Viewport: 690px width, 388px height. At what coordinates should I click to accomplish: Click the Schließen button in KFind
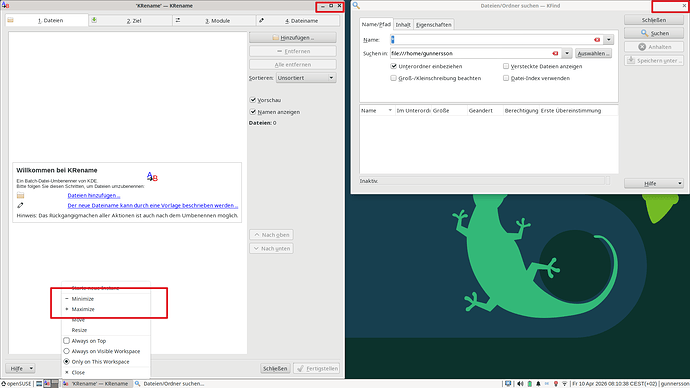(x=653, y=20)
